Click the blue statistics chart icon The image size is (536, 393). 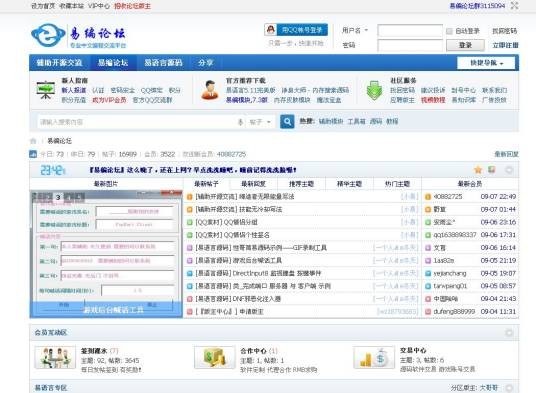point(33,154)
